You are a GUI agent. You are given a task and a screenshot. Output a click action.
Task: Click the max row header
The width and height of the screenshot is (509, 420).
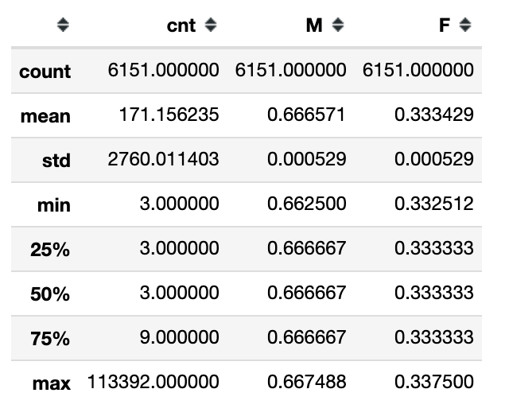[52, 383]
